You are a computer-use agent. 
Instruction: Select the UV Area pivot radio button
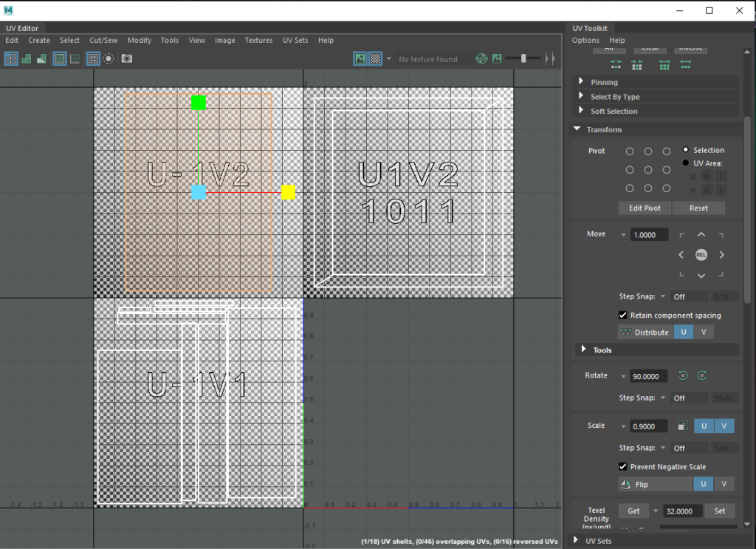[686, 163]
